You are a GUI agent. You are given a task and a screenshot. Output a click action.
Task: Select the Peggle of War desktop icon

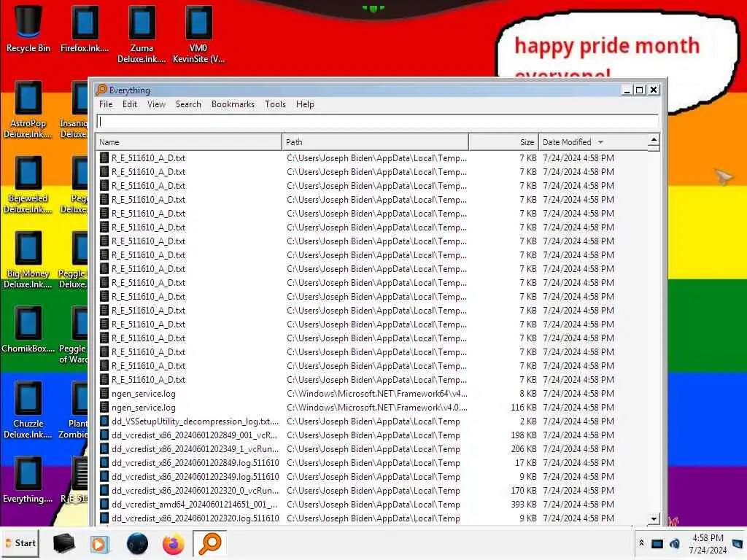[x=73, y=335]
